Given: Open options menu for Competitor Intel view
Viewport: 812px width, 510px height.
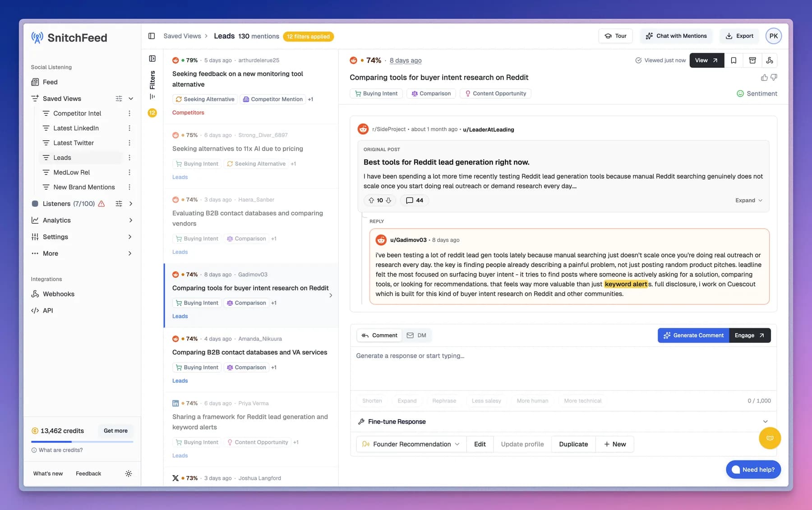Looking at the screenshot, I should [x=129, y=114].
